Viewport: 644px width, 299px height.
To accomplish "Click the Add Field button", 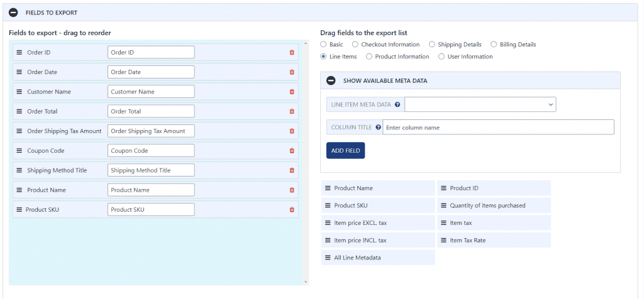I will (345, 151).
